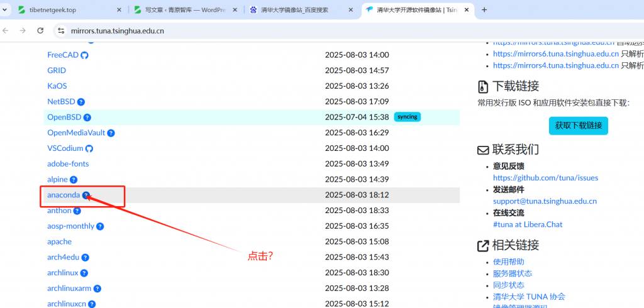This screenshot has height=308, width=644.
Task: Open the #tuna at Libera.Chat link
Action: [x=528, y=224]
